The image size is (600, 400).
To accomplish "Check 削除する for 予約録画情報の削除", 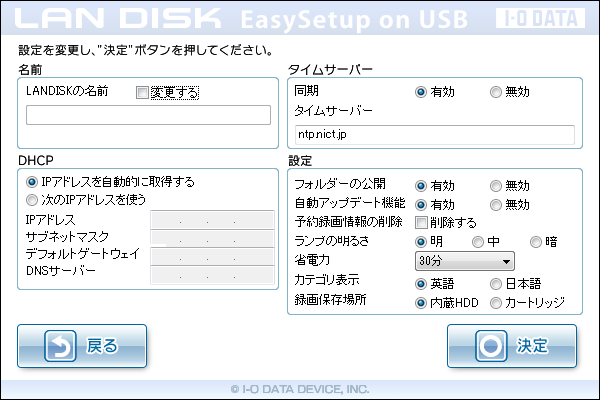I will 421,223.
